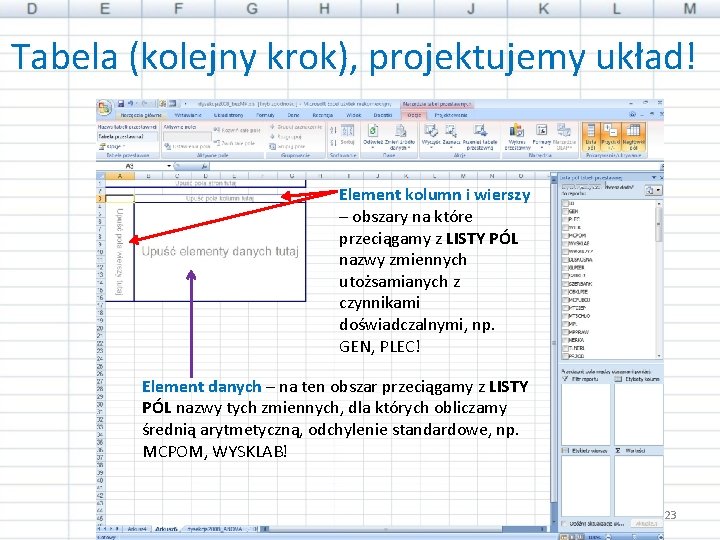The width and height of the screenshot is (720, 540).
Task: Check the NERKA field checkbox
Action: pos(566,340)
